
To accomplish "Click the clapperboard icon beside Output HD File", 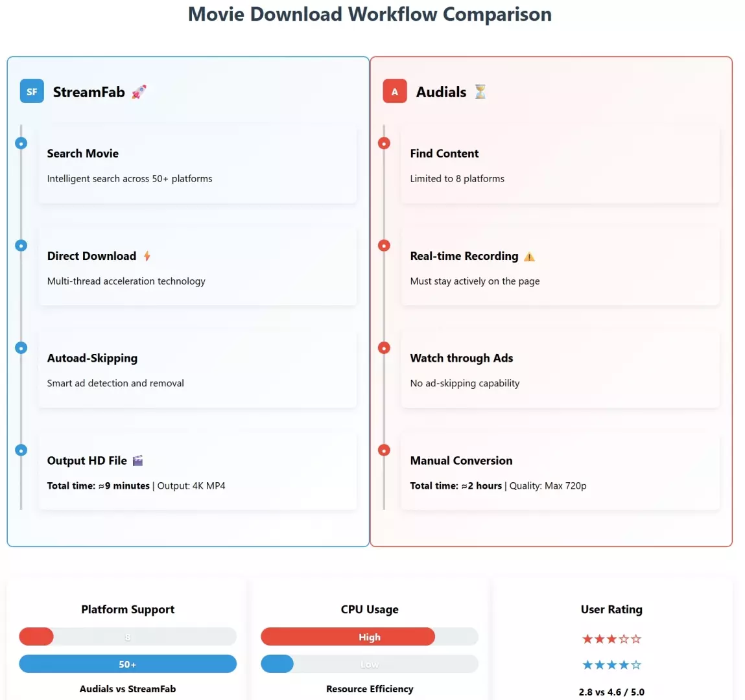I will [x=138, y=460].
